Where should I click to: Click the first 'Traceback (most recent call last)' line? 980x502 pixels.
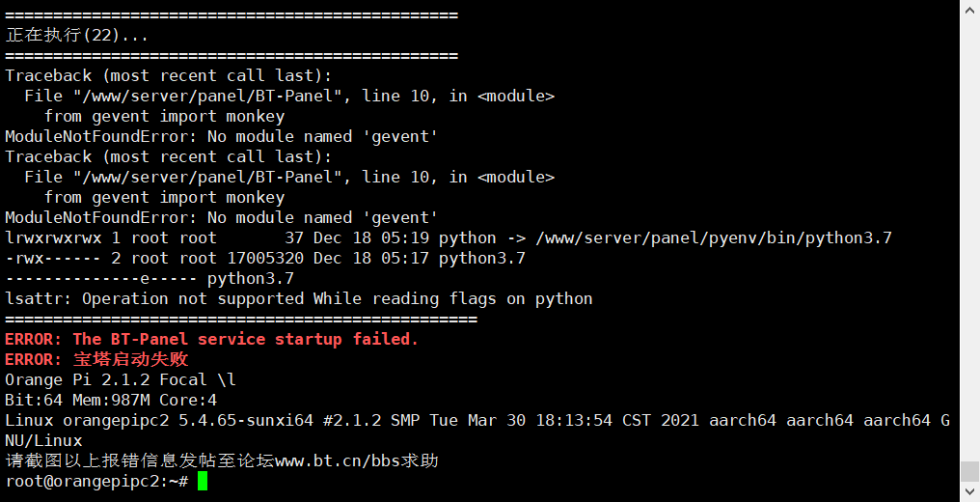coord(169,75)
